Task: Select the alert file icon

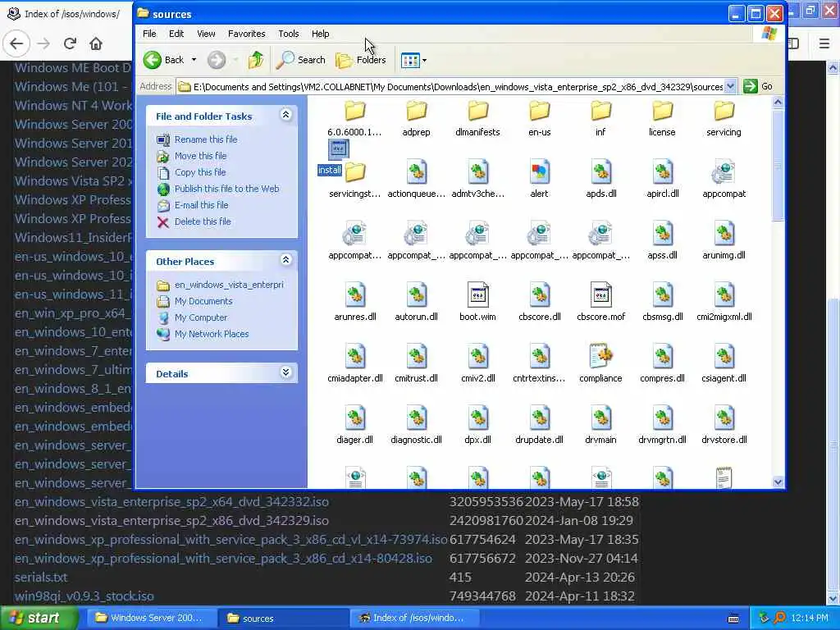Action: 540,172
